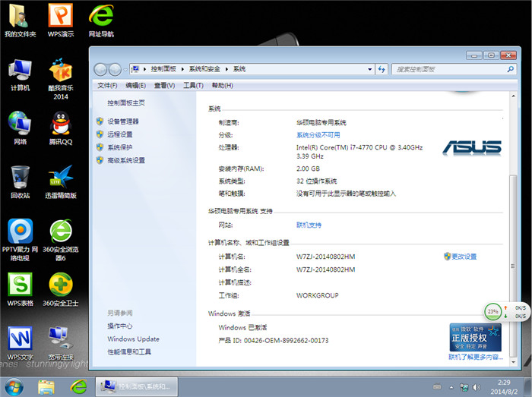
Task: Open 操作中心 link
Action: click(120, 326)
